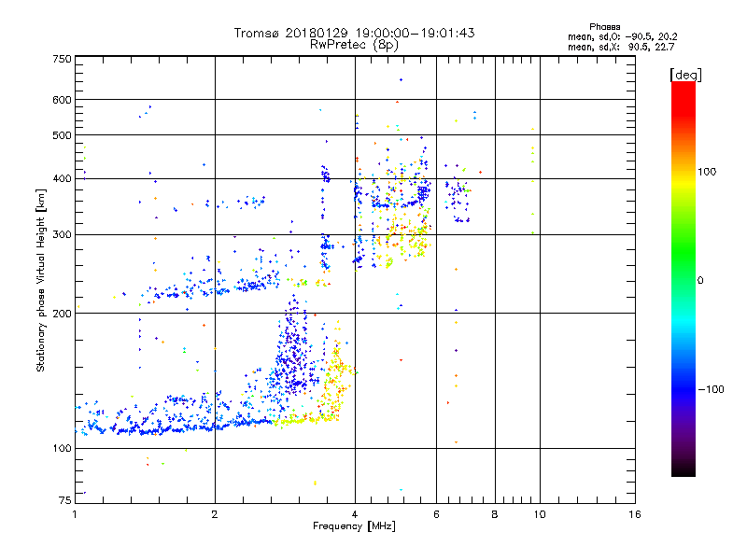The width and height of the screenshot is (747, 560).
Task: Click the y-axis tick label '600'
Action: (62, 100)
